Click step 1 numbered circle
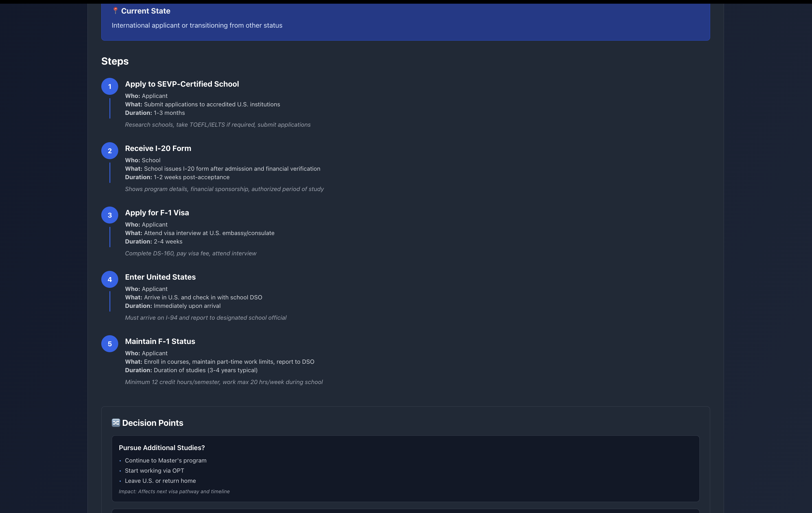Viewport: 812px width, 513px height. (x=109, y=87)
